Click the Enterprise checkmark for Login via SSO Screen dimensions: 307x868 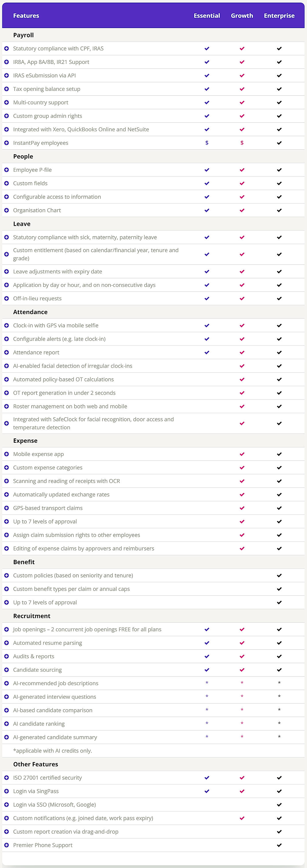[x=279, y=804]
